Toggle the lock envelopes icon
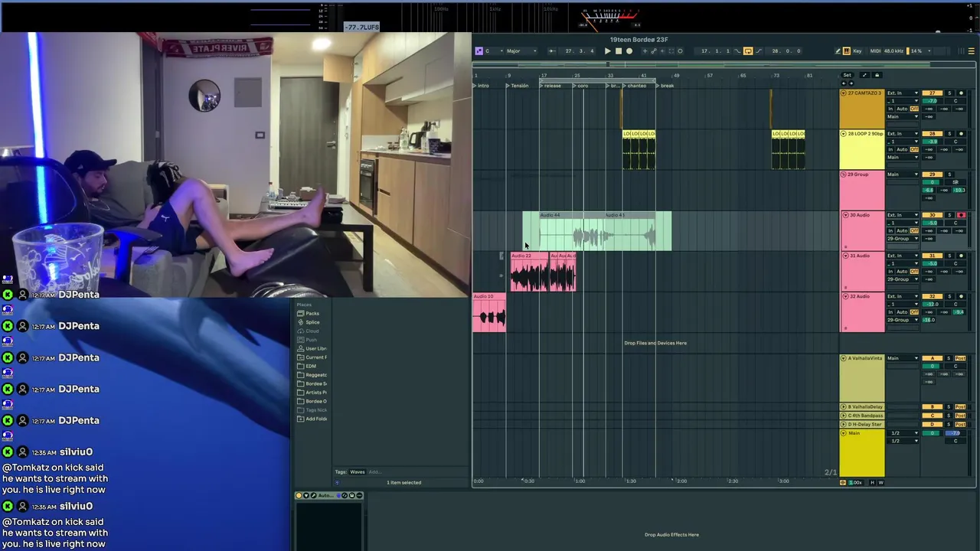Image resolution: width=980 pixels, height=551 pixels. point(877,75)
